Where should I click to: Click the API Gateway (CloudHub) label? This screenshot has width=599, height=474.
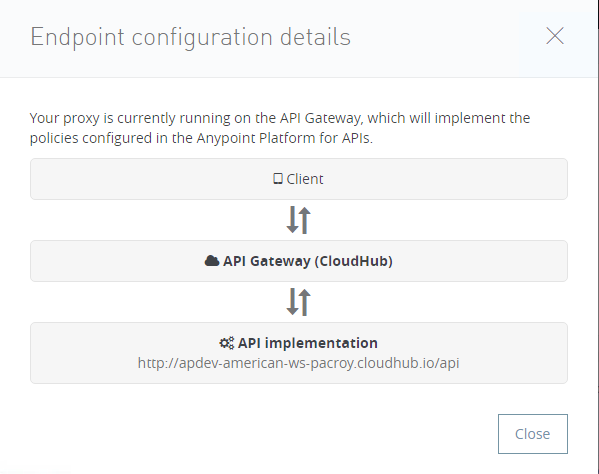(x=308, y=261)
